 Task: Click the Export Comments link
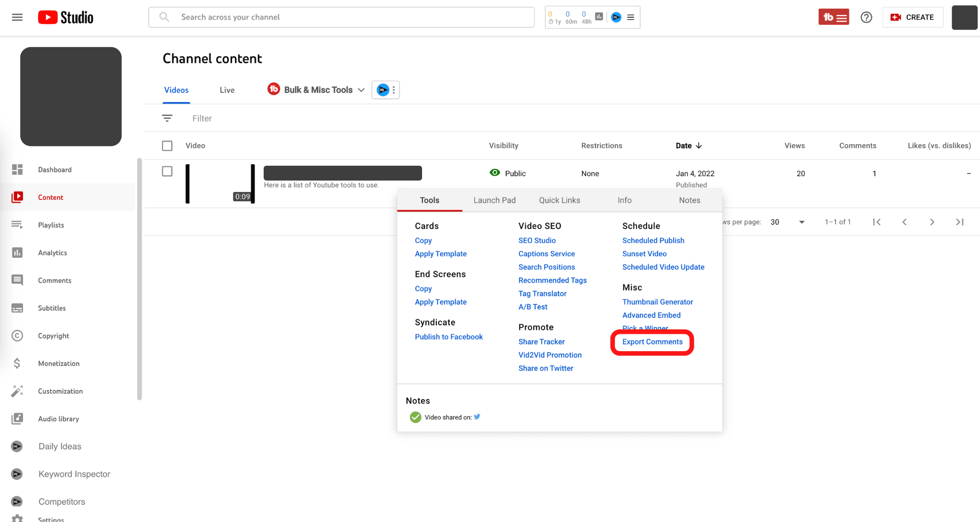[x=652, y=341]
